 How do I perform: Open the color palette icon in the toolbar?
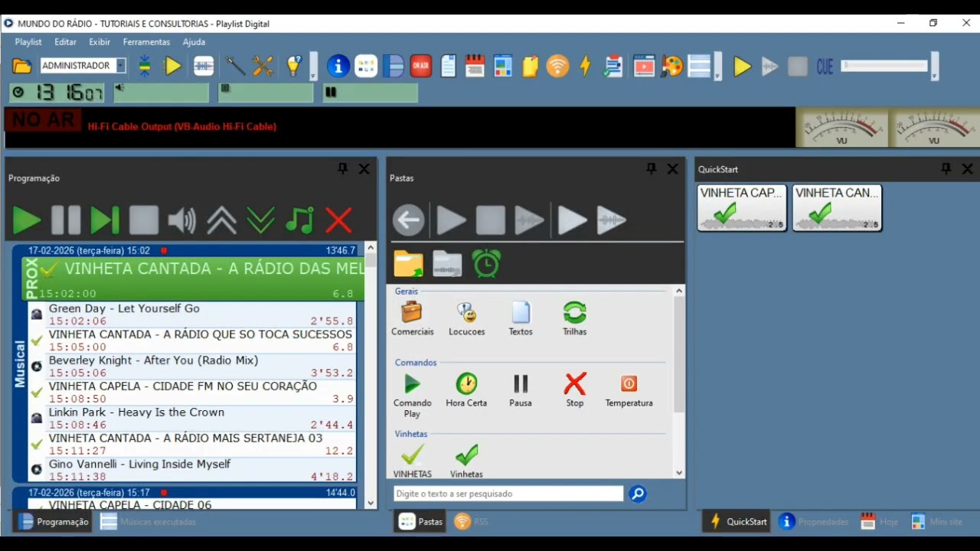click(x=672, y=66)
